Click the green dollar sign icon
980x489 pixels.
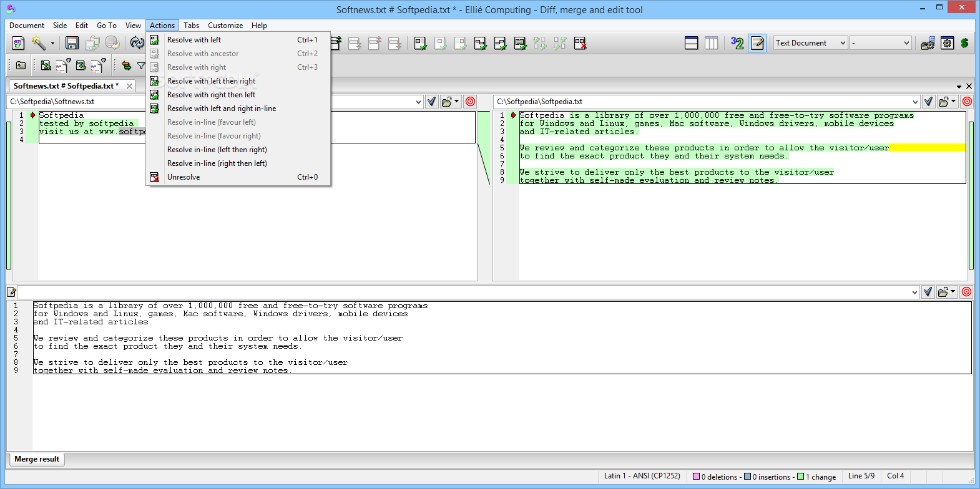click(964, 43)
